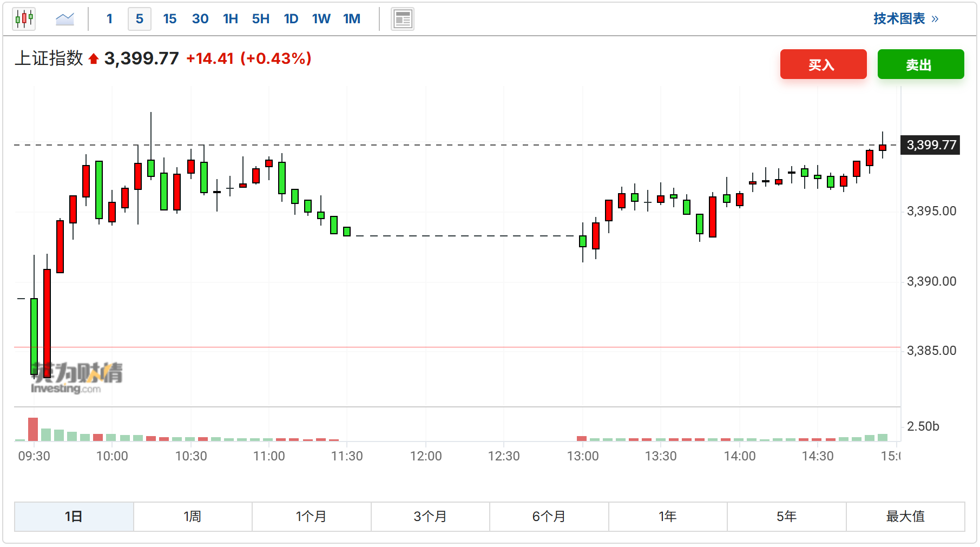Viewport: 980px width, 547px height.
Task: Choose the 5年 range tab
Action: coord(786,517)
